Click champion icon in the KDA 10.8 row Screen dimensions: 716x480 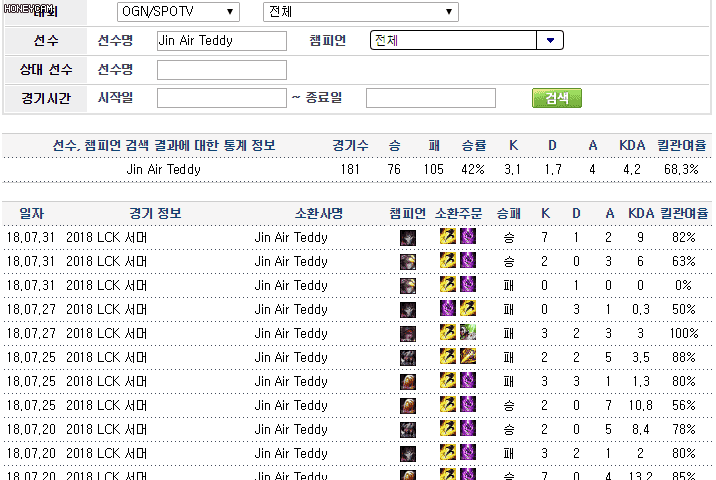point(408,406)
